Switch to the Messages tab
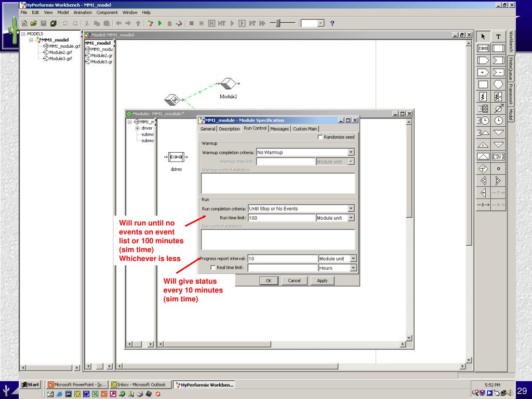This screenshot has width=532, height=399. pos(280,129)
